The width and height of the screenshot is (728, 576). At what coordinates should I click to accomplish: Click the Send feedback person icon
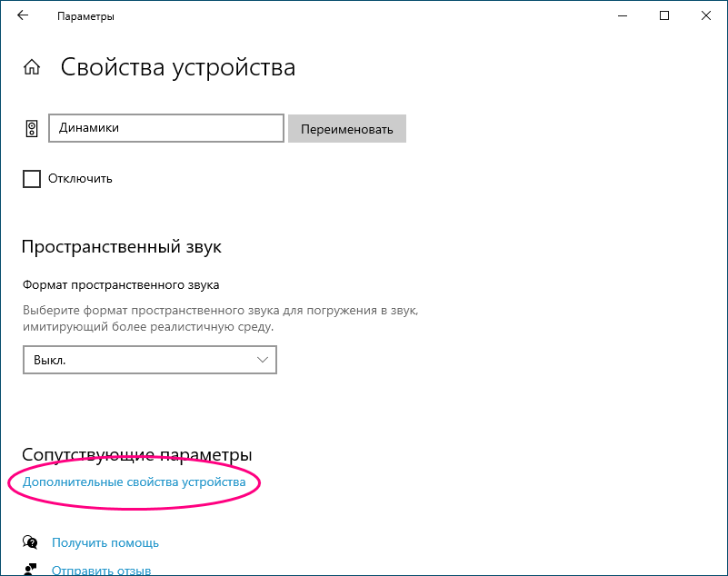point(30,570)
